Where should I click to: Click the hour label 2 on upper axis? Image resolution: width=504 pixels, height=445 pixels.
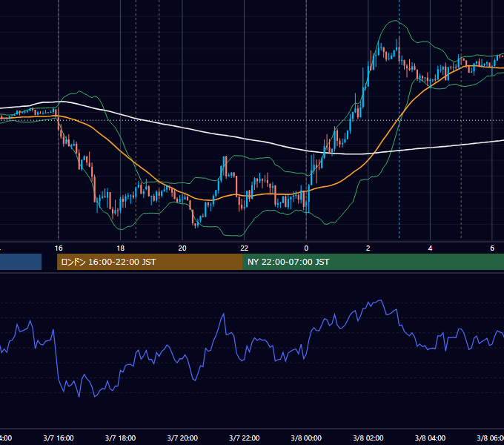[368, 248]
